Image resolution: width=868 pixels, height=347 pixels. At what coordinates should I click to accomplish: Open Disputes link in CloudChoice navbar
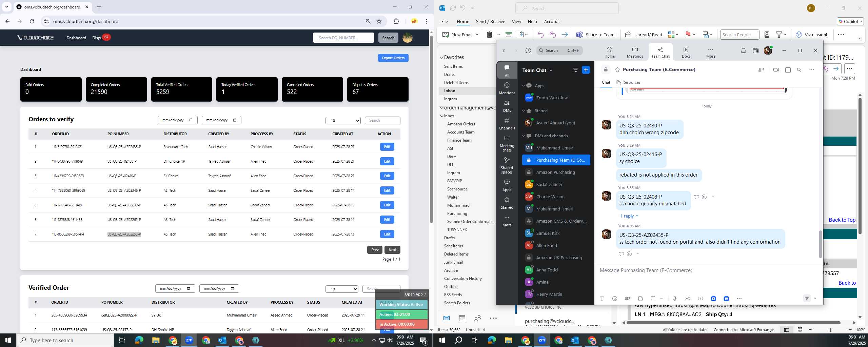coord(98,38)
